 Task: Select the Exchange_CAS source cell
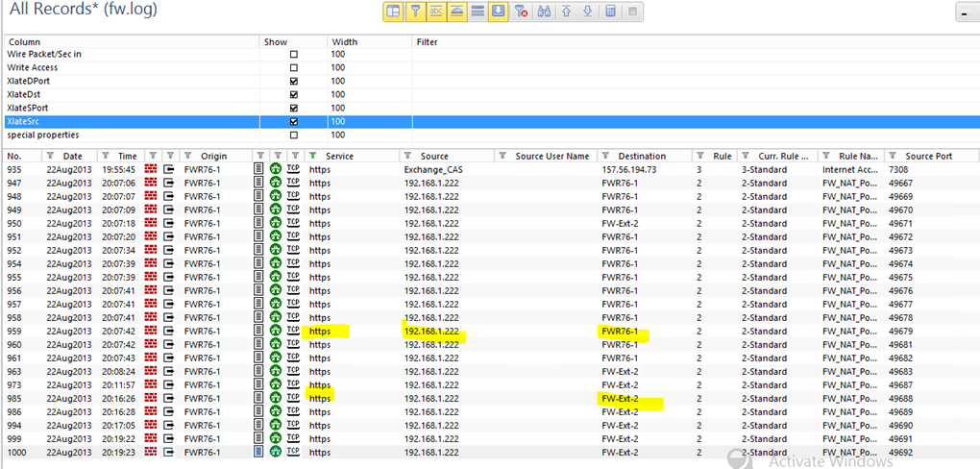tap(433, 169)
